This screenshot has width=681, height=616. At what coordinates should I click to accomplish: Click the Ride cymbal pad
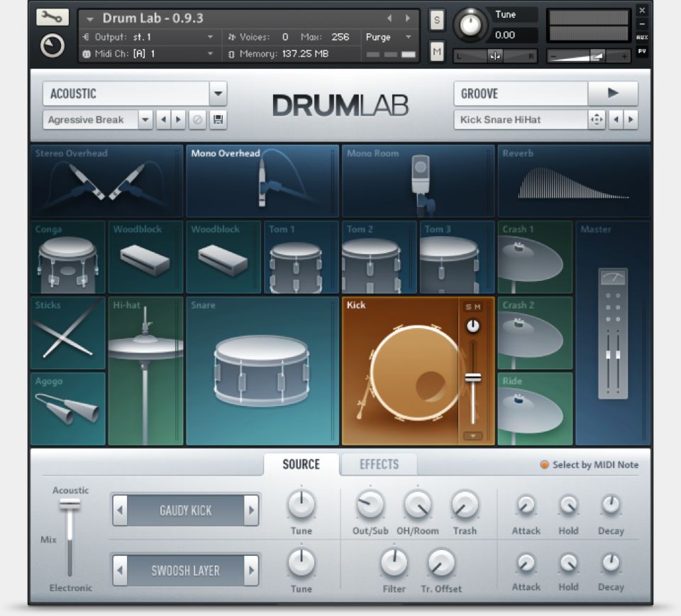point(535,409)
